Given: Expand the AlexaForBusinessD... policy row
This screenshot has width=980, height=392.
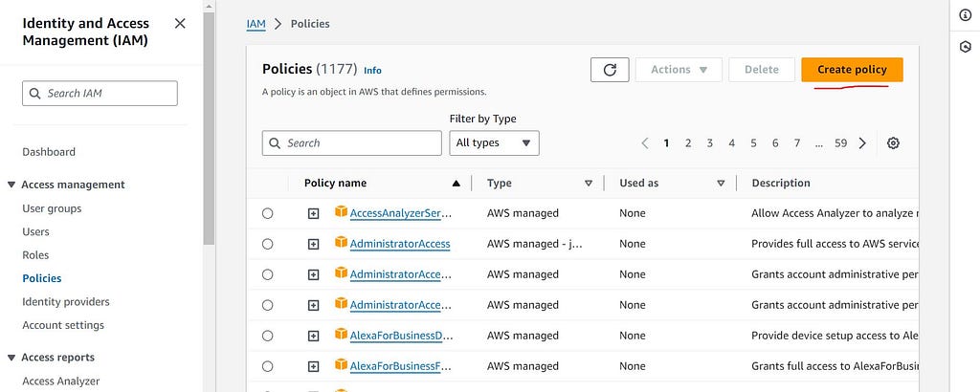Looking at the screenshot, I should click(x=313, y=336).
